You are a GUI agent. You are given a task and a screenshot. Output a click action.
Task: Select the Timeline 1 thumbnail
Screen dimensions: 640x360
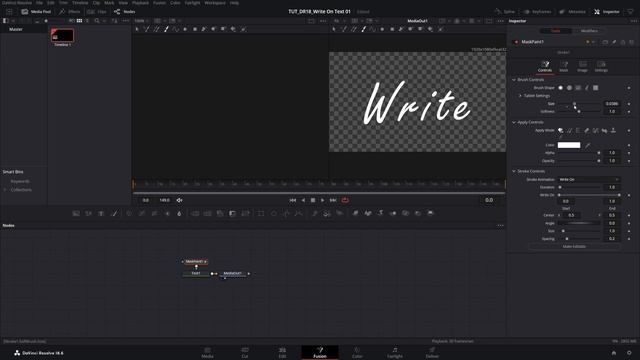pyautogui.click(x=62, y=36)
